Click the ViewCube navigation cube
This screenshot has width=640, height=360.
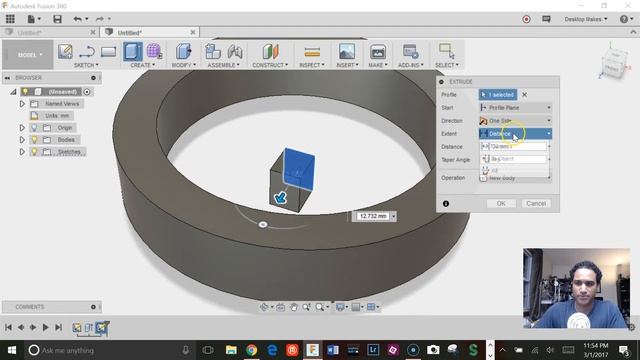click(x=613, y=64)
